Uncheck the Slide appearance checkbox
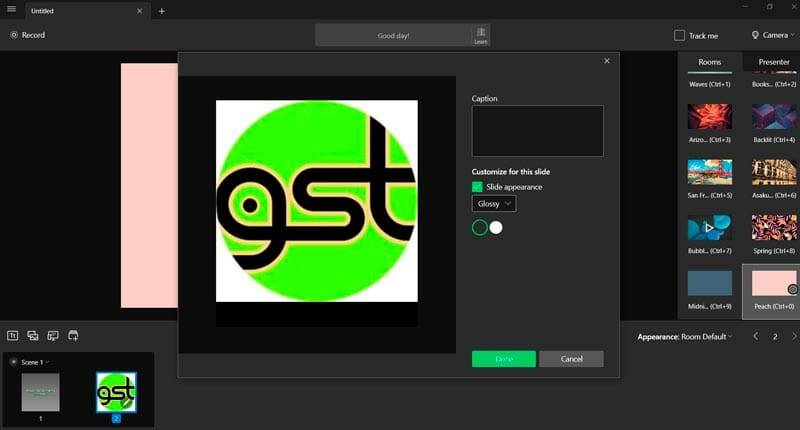This screenshot has height=430, width=800. tap(478, 187)
